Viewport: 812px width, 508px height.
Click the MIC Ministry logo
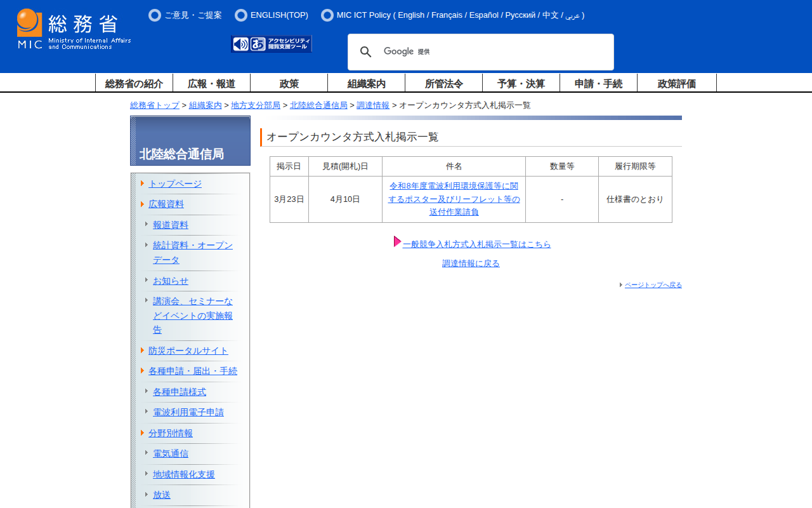tap(74, 29)
